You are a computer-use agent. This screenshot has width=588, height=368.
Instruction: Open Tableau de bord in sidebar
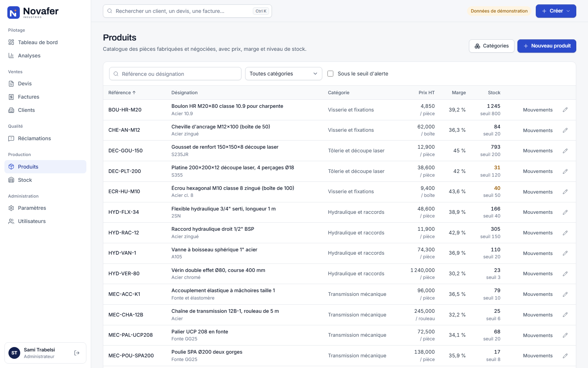[x=46, y=42]
